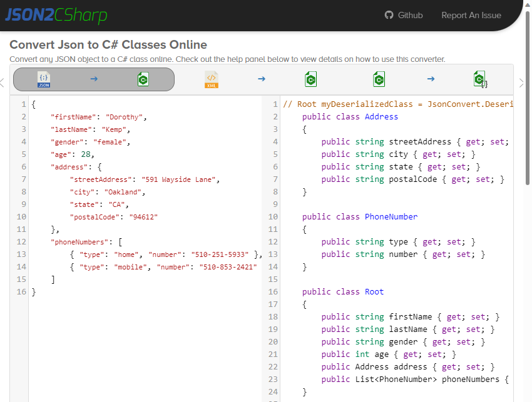
Task: Click the Github octocat icon
Action: point(389,15)
